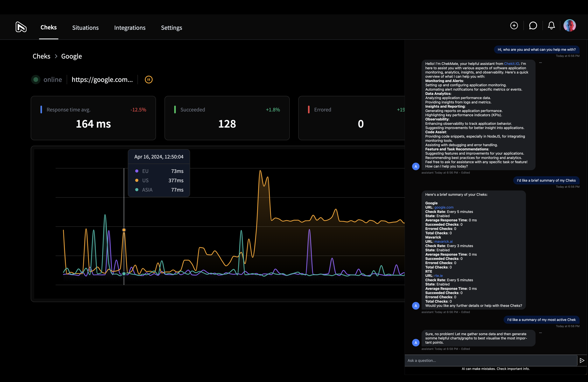Click the Cheks breadcrumb link

41,56
